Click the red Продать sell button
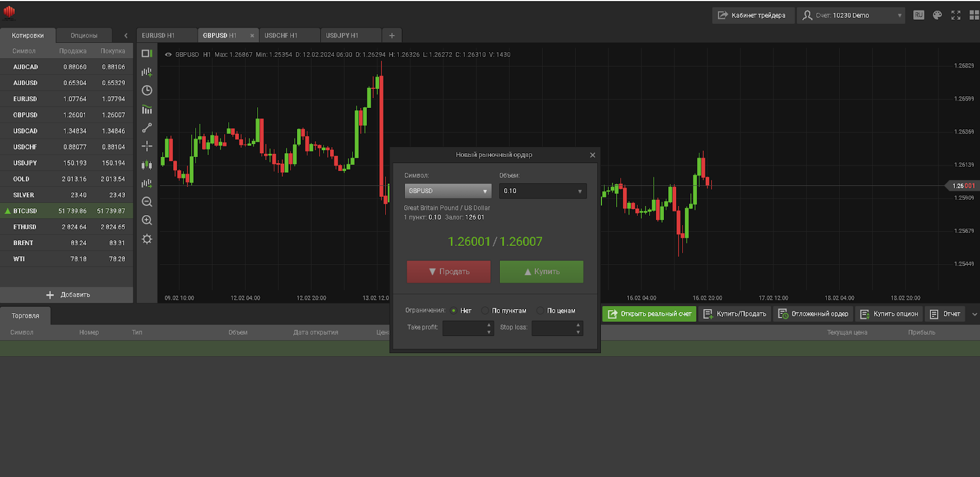The image size is (980, 477). (448, 272)
